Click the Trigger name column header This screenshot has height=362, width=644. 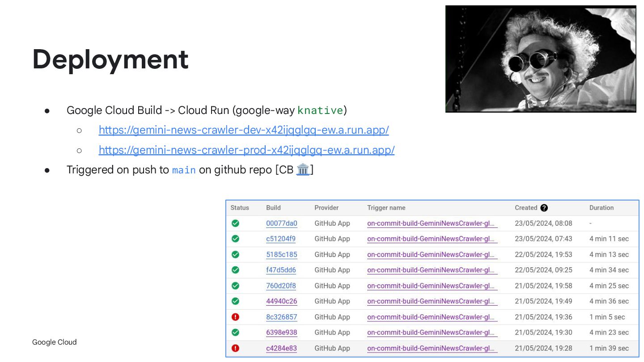coord(386,208)
